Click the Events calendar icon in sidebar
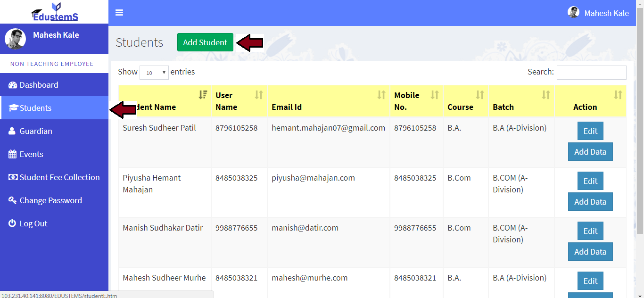This screenshot has height=298, width=644. tap(13, 154)
